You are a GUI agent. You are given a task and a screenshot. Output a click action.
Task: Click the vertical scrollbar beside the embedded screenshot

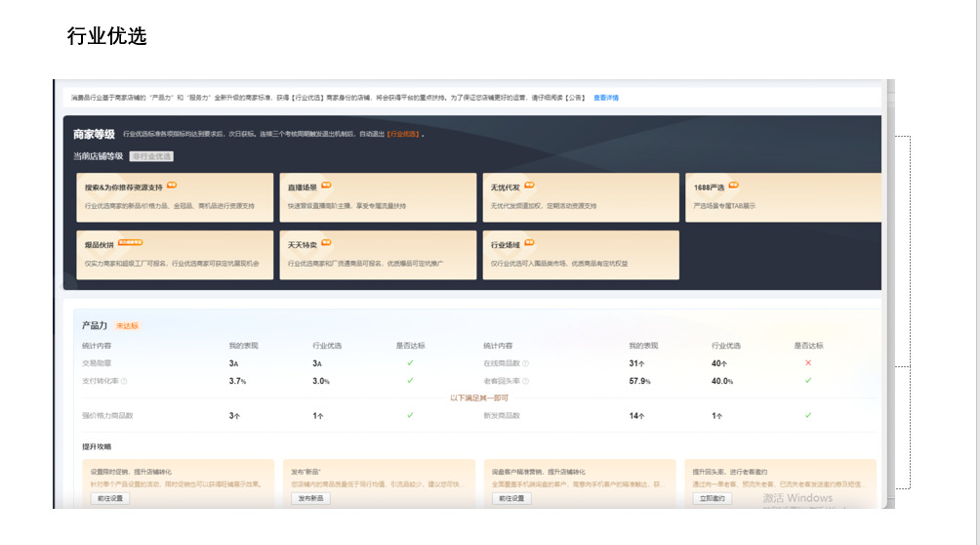coord(890,293)
